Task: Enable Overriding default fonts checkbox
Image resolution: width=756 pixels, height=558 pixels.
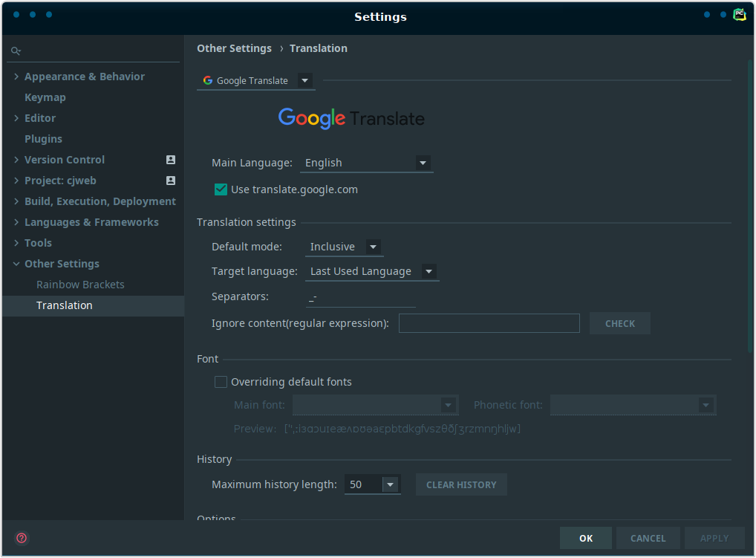Action: pos(221,382)
